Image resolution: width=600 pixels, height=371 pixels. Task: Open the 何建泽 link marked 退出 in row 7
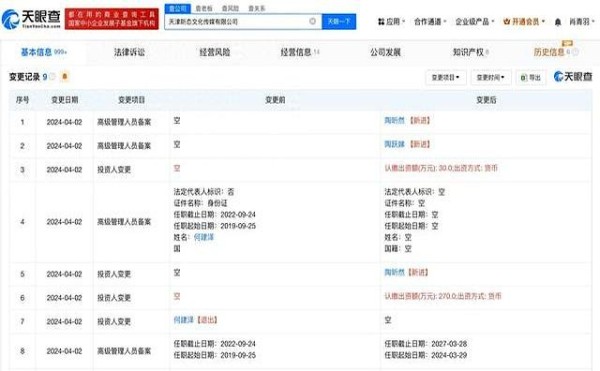click(184, 320)
